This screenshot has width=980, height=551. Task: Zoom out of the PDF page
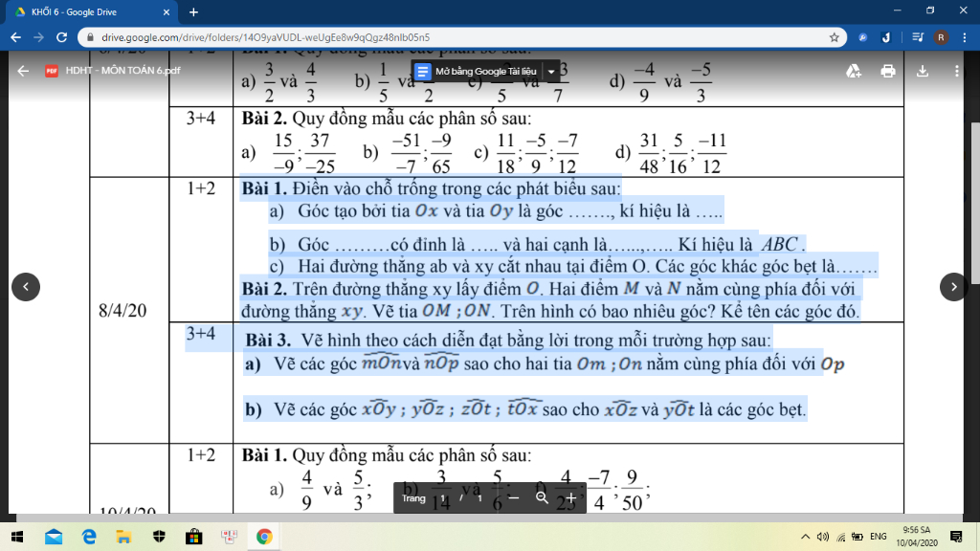[514, 497]
